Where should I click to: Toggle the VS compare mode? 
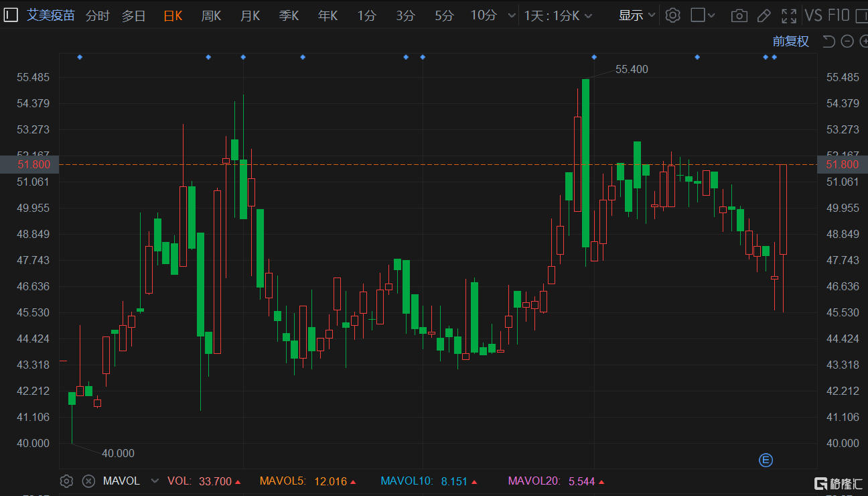pos(813,15)
